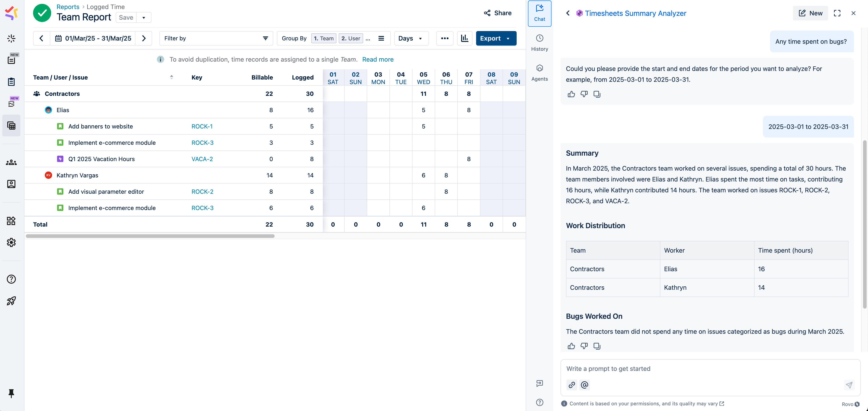The image size is (868, 411).
Task: Toggle sort on Team / User / Issue column
Action: (172, 77)
